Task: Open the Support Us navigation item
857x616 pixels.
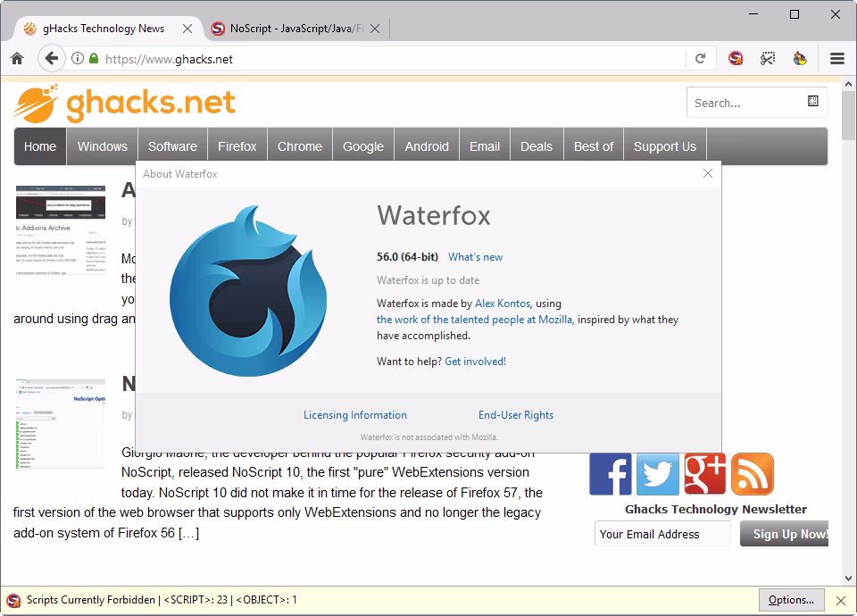Action: [665, 146]
